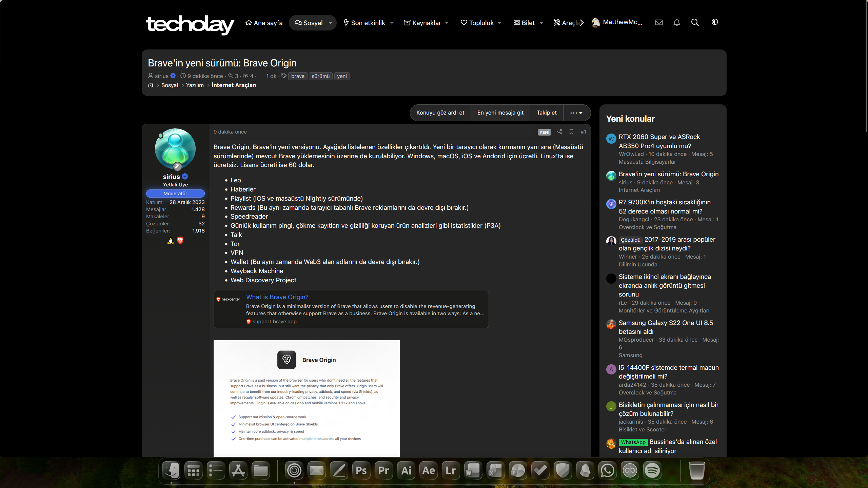Image resolution: width=868 pixels, height=488 pixels.
Task: Open the site search magnifier icon
Action: 695,22
